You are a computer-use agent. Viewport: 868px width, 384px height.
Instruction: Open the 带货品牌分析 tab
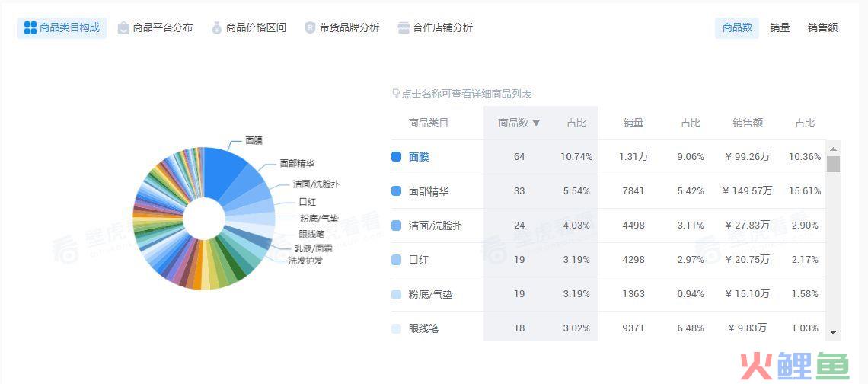[x=342, y=27]
